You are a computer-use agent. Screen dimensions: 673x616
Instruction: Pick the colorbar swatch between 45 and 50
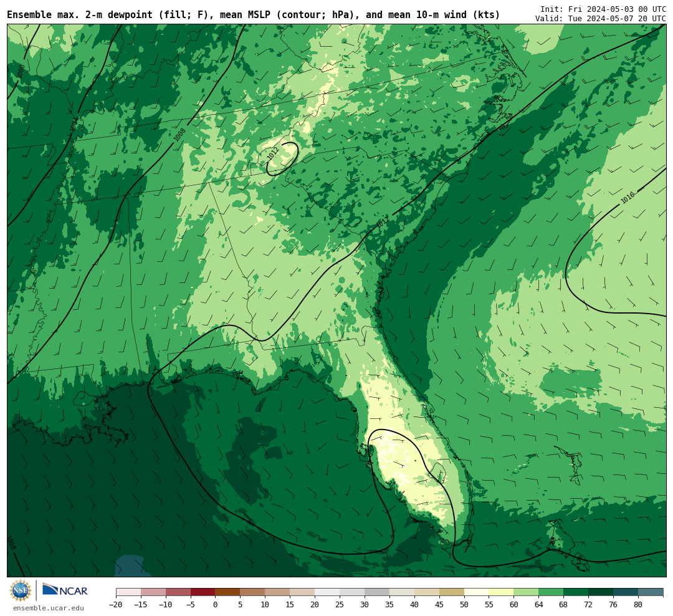[452, 592]
